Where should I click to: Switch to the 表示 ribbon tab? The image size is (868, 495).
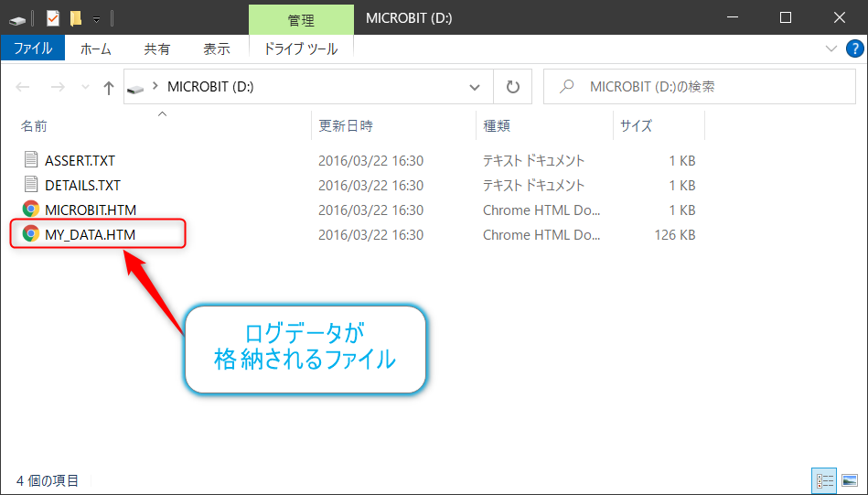pos(217,48)
